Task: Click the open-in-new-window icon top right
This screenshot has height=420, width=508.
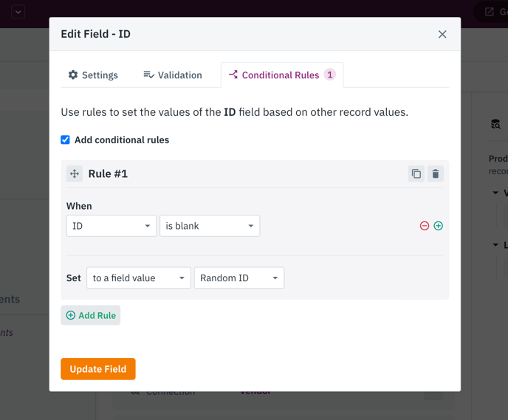Action: pyautogui.click(x=490, y=12)
